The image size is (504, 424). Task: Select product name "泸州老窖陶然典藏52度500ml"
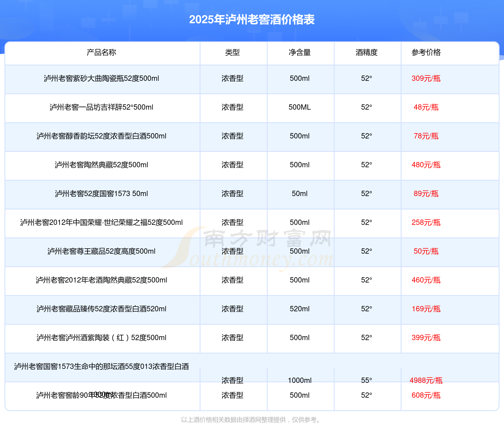tap(101, 165)
